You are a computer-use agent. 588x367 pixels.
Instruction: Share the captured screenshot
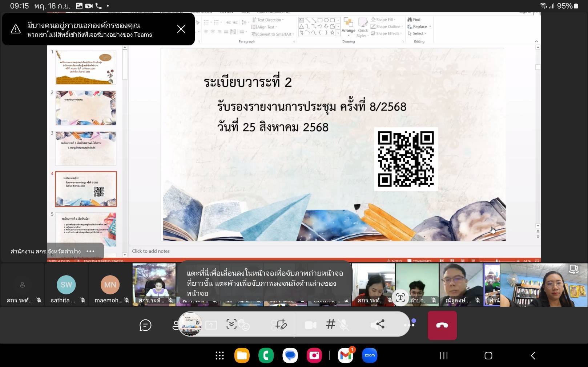[x=378, y=324]
